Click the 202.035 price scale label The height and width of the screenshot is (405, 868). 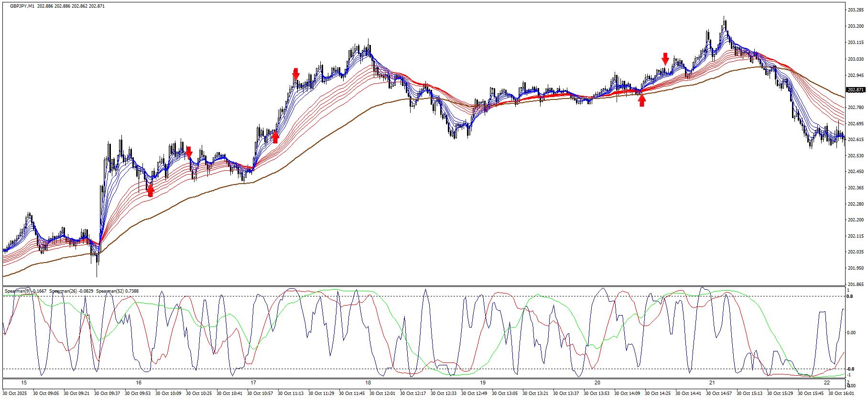(x=855, y=252)
